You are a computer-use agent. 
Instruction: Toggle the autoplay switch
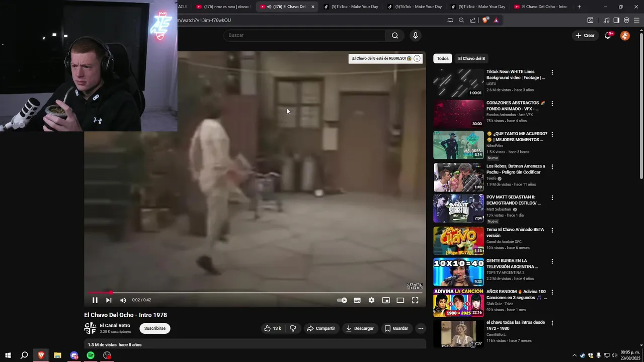342,300
